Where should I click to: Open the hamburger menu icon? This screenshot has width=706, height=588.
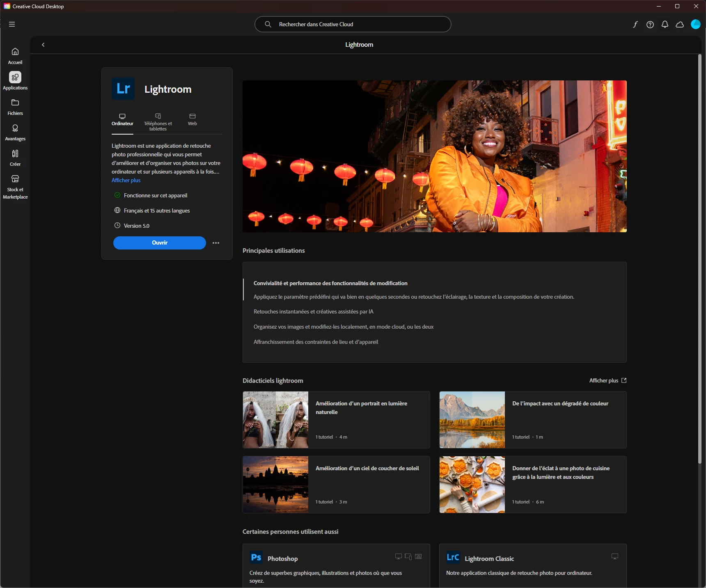[12, 24]
